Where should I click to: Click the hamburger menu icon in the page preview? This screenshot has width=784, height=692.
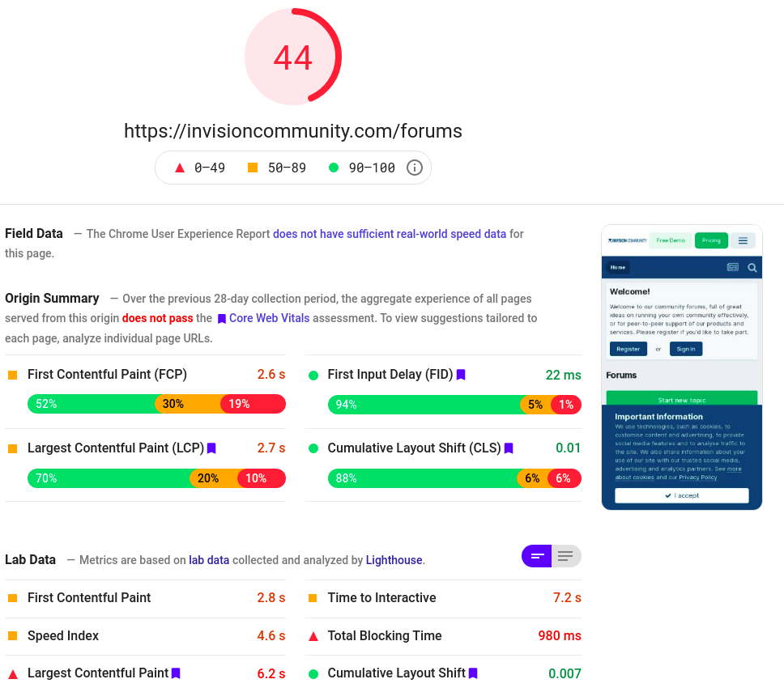coord(743,240)
